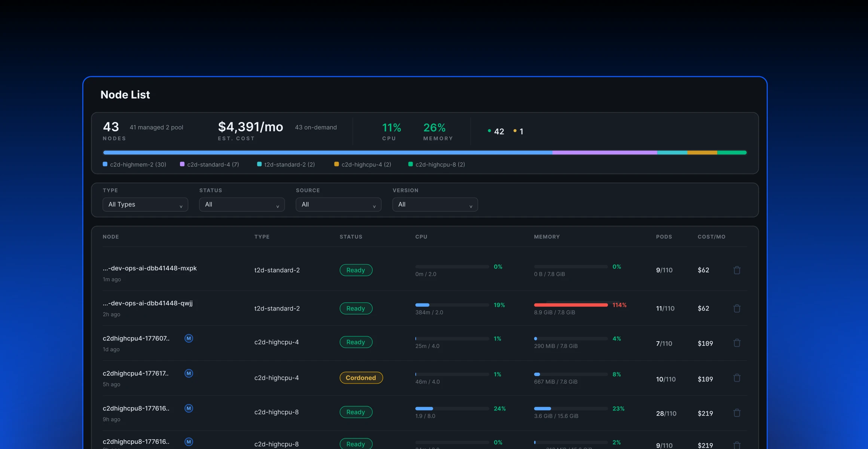
Task: Click Ready badge of qwjj node
Action: (356, 308)
